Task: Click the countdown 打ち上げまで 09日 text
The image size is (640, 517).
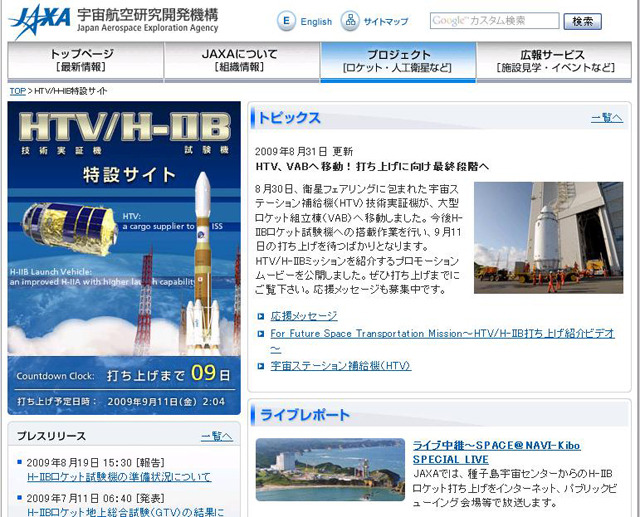Action: coord(169,374)
